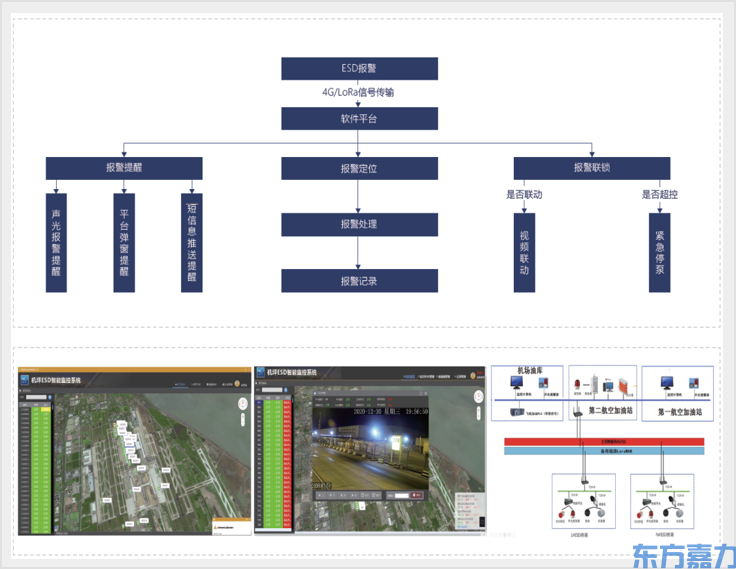Click the 报警定位 box

359,168
